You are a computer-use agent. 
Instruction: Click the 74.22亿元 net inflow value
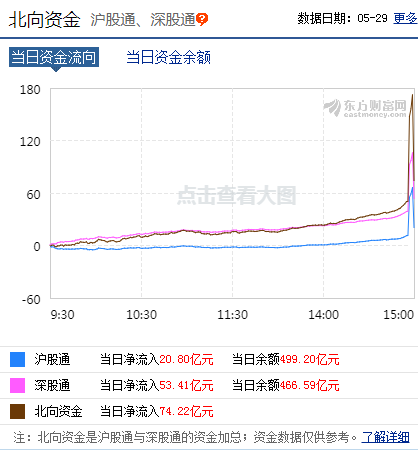click(186, 412)
